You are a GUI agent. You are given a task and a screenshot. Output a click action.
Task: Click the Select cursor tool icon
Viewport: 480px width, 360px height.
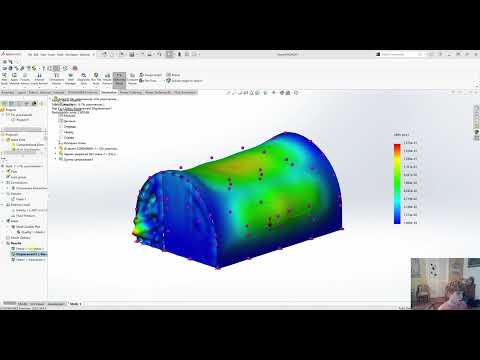[169, 54]
